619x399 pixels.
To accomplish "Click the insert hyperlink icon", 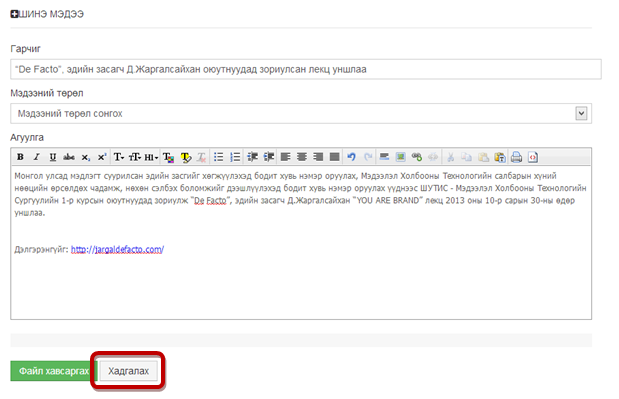I will tap(417, 157).
